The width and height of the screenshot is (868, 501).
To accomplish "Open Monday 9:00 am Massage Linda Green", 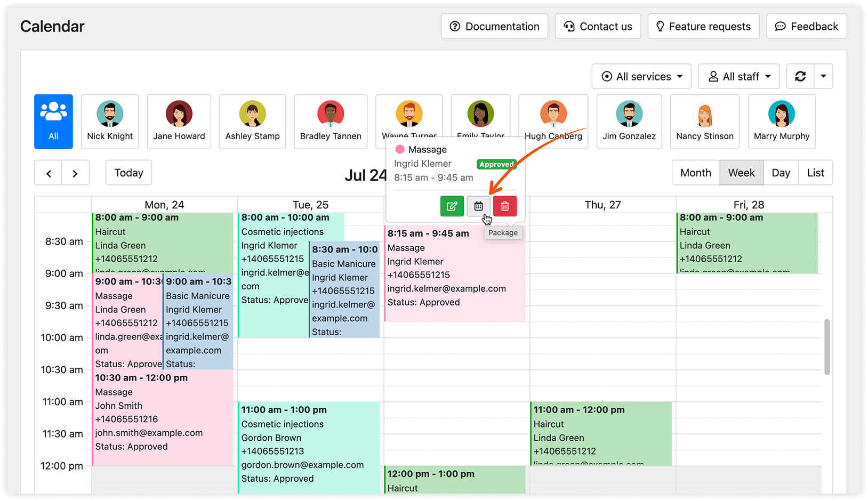I will [127, 322].
